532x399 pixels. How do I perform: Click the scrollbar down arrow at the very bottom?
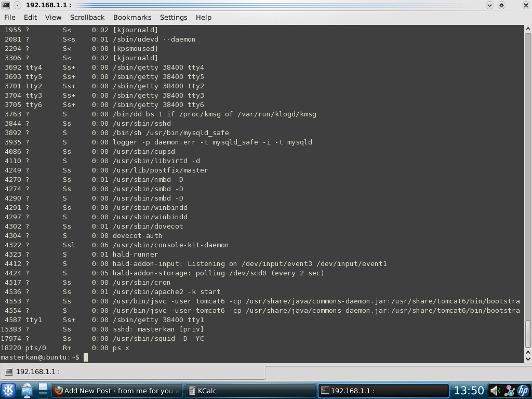tap(528, 359)
